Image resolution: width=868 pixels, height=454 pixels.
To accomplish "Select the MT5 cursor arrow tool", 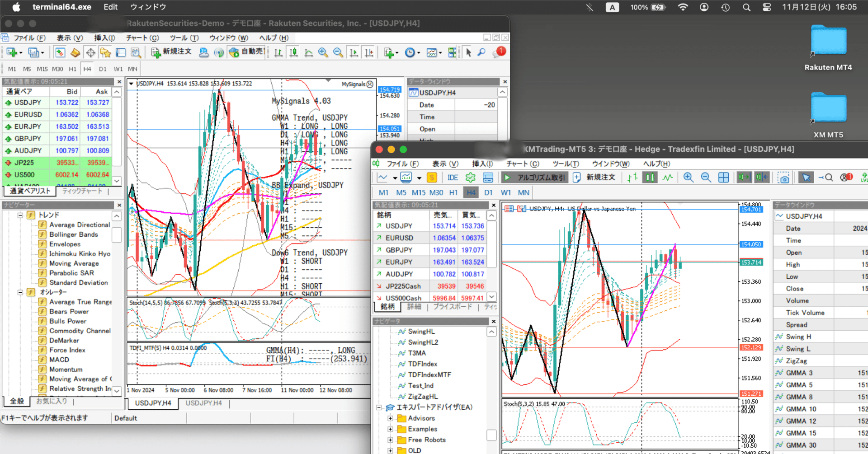I will tap(806, 178).
